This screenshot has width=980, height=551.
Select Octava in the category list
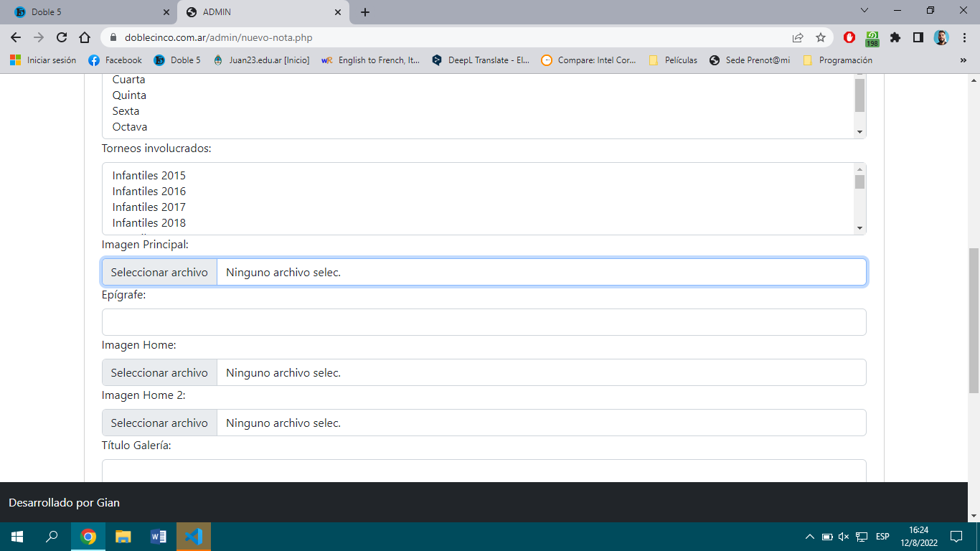pyautogui.click(x=130, y=127)
